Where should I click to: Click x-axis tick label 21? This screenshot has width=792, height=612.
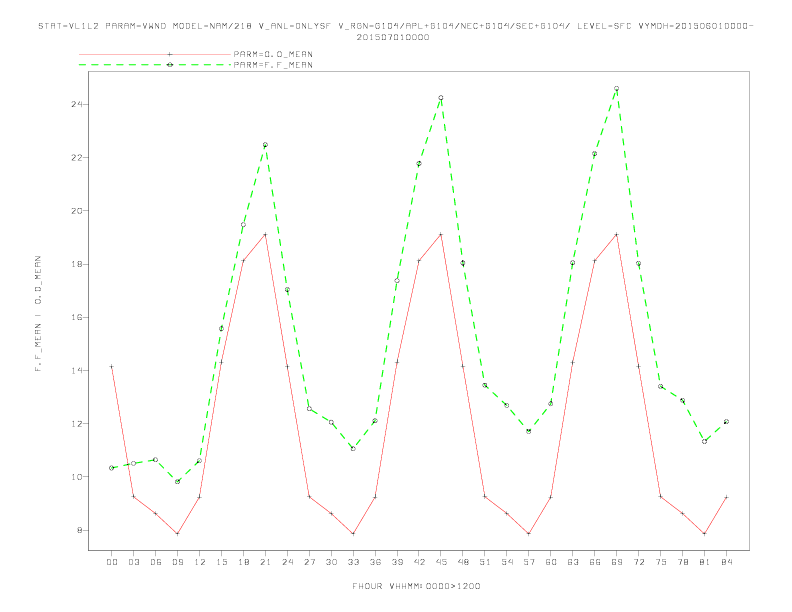(x=265, y=562)
